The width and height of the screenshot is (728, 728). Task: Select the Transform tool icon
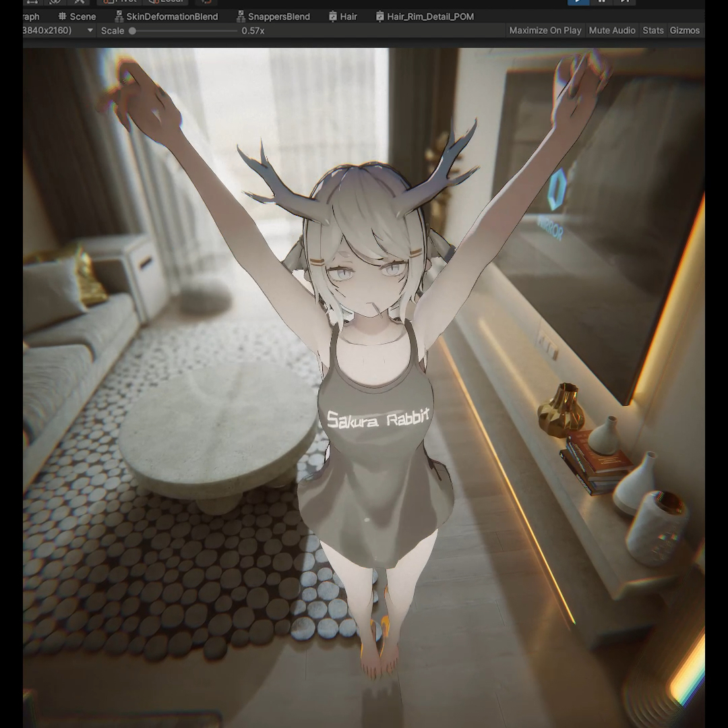coord(55,2)
